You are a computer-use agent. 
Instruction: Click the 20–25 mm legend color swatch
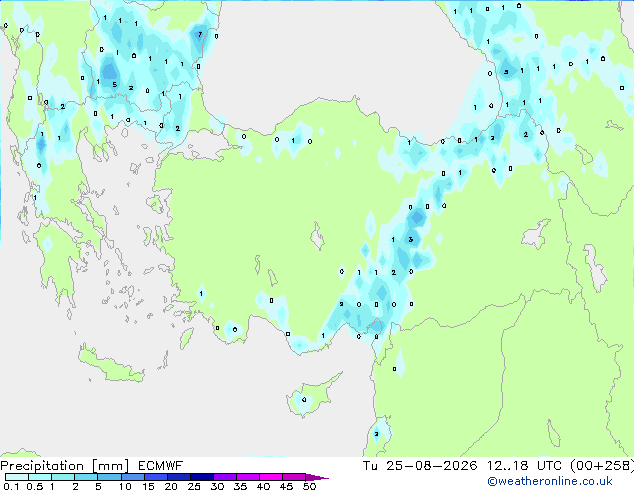[179, 477]
